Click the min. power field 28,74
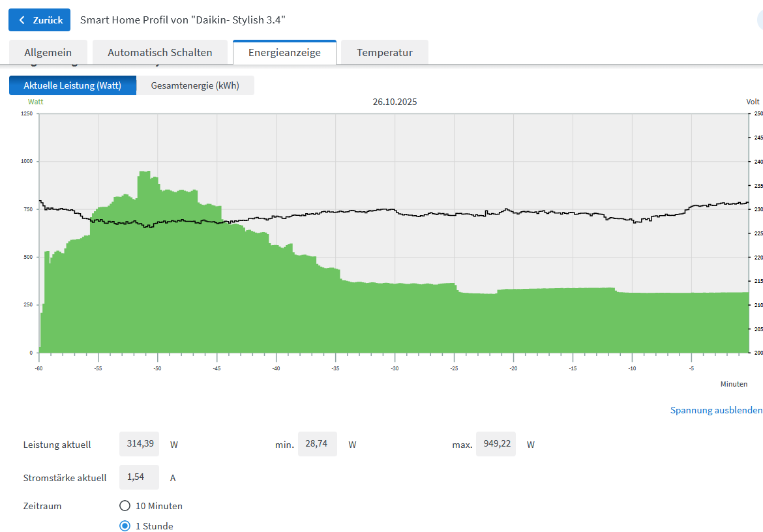 [x=317, y=444]
